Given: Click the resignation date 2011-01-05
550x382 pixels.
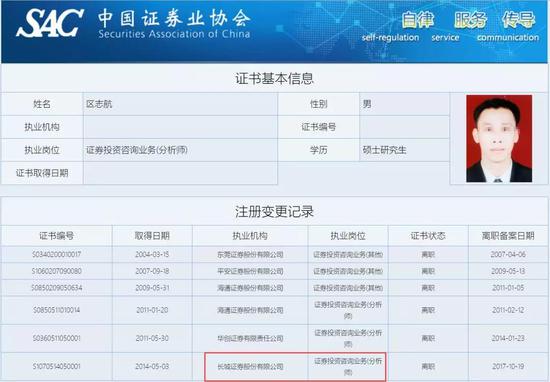Looking at the screenshot, I should pyautogui.click(x=508, y=288).
